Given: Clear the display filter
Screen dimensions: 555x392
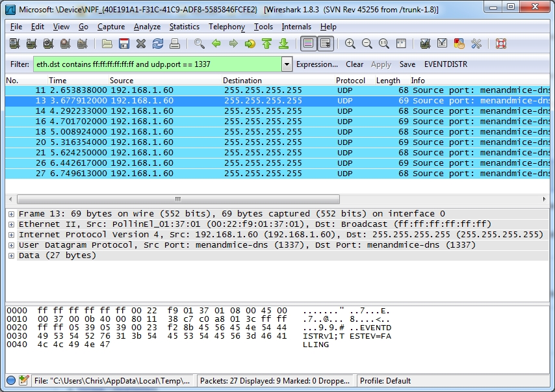Looking at the screenshot, I should click(354, 64).
